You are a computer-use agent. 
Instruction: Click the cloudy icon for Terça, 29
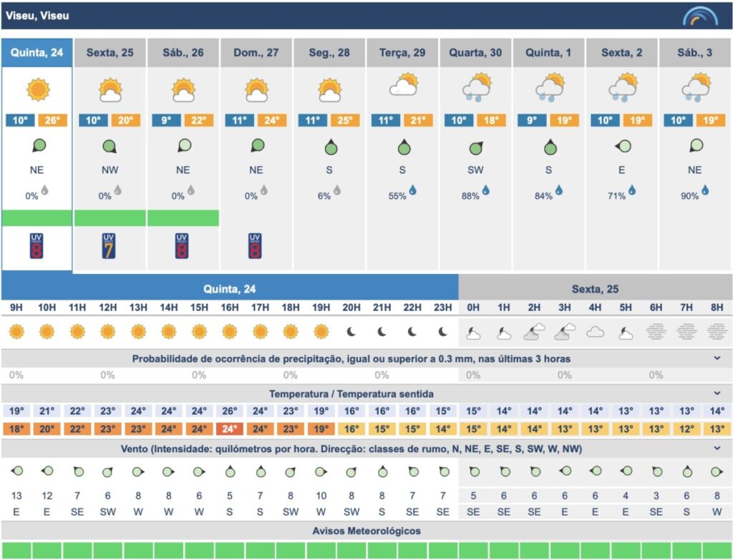(x=403, y=87)
